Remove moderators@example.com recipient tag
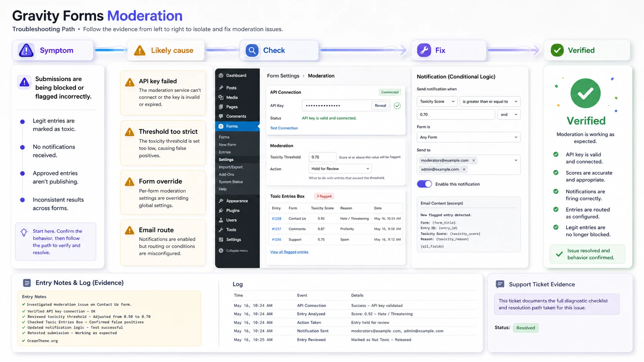Image resolution: width=644 pixels, height=362 pixels. [x=474, y=160]
